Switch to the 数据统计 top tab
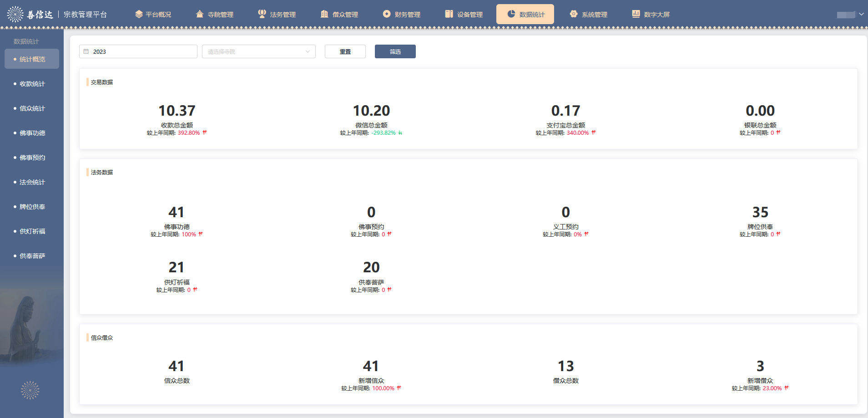This screenshot has height=418, width=868. pos(525,14)
